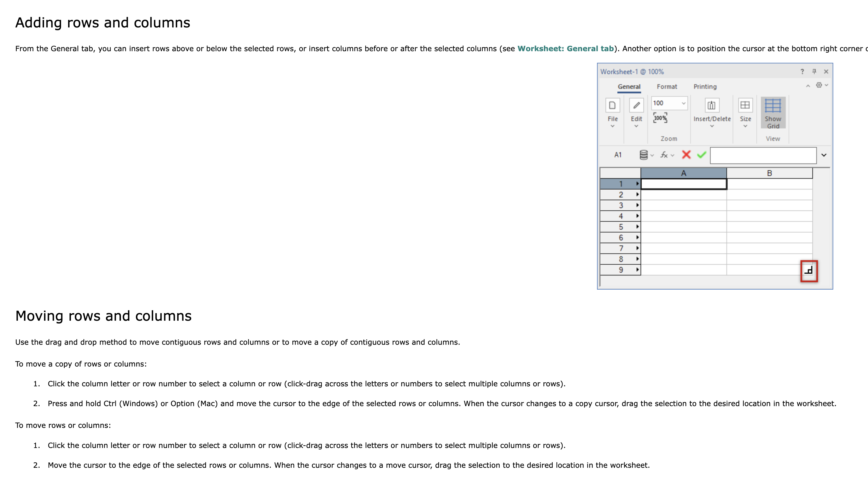Click the red X cancel icon
The image size is (868, 487).
[x=686, y=155]
